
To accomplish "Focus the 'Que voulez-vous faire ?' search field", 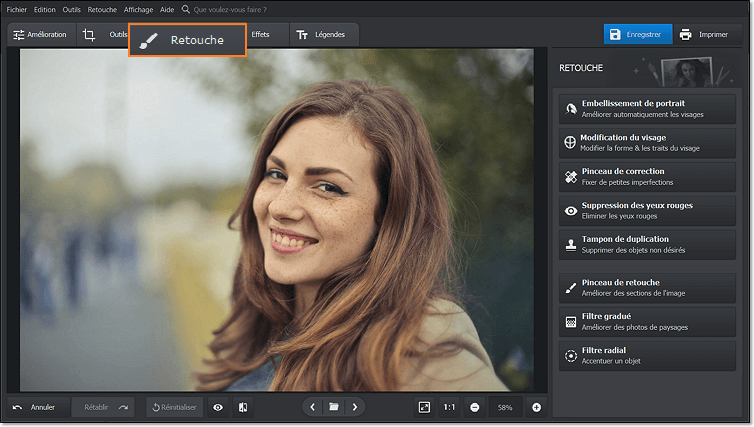I will click(x=230, y=10).
